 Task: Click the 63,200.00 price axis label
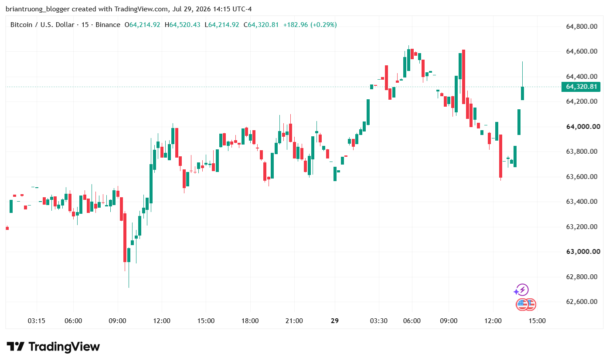pos(581,227)
